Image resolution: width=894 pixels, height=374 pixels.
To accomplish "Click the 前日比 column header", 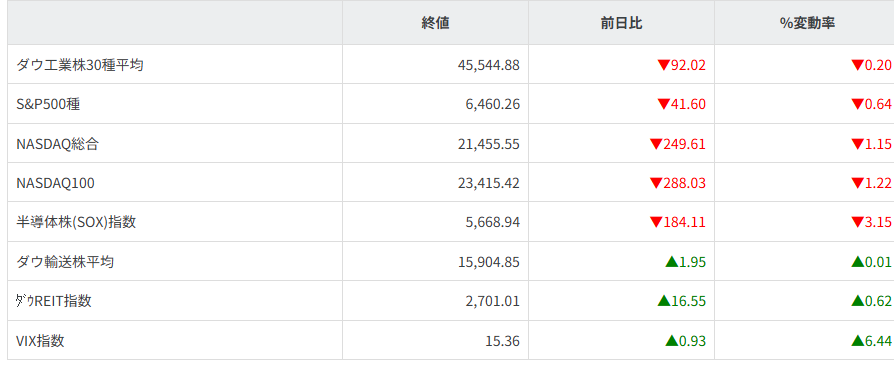I will click(x=621, y=23).
